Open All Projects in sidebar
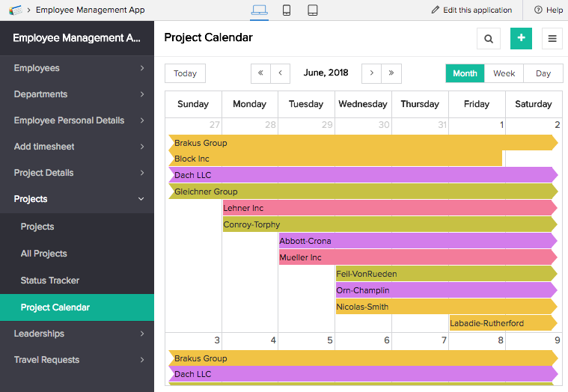 44,254
